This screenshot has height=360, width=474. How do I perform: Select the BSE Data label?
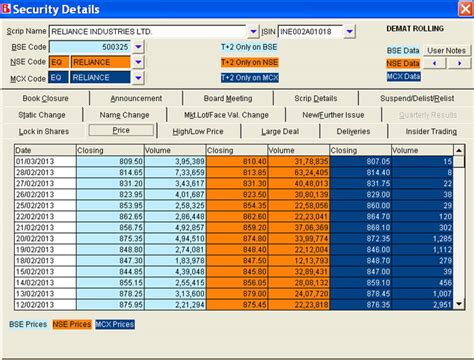pyautogui.click(x=403, y=51)
